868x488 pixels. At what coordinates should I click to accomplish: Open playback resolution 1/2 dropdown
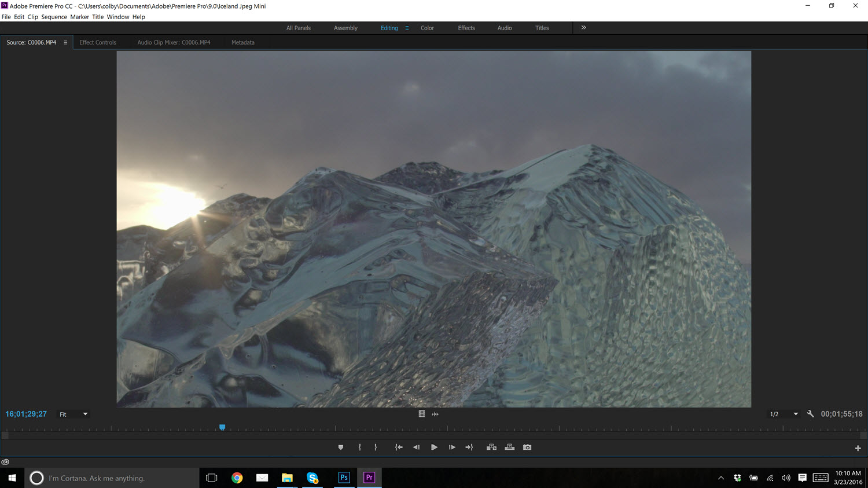click(784, 414)
